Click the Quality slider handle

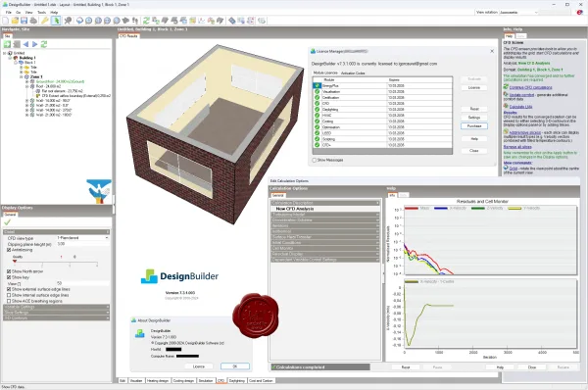point(15,261)
